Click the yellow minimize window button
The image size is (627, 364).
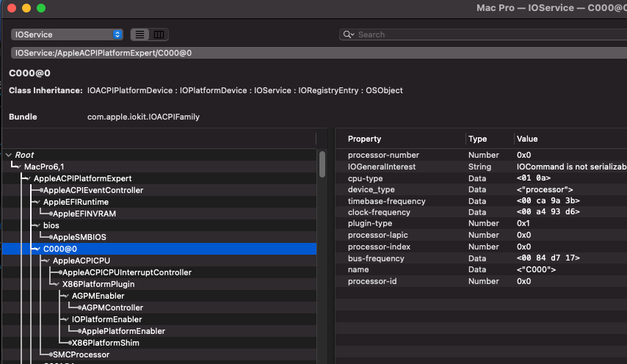(26, 8)
